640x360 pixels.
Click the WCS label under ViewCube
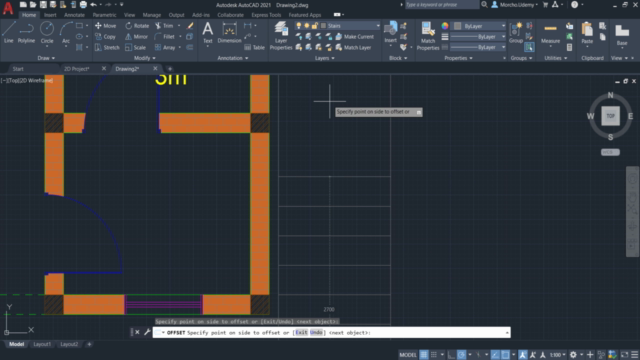(x=610, y=152)
